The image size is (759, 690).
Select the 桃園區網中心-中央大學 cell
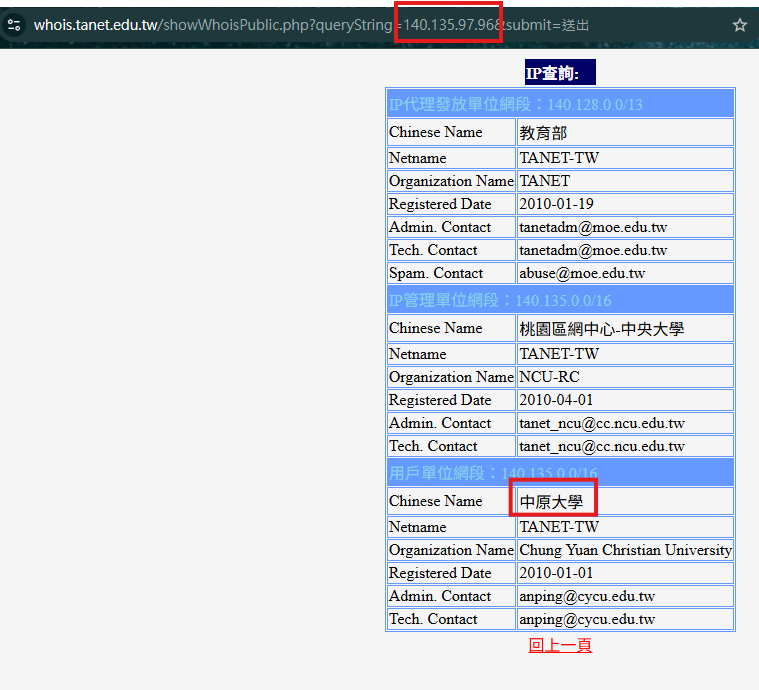(x=625, y=328)
